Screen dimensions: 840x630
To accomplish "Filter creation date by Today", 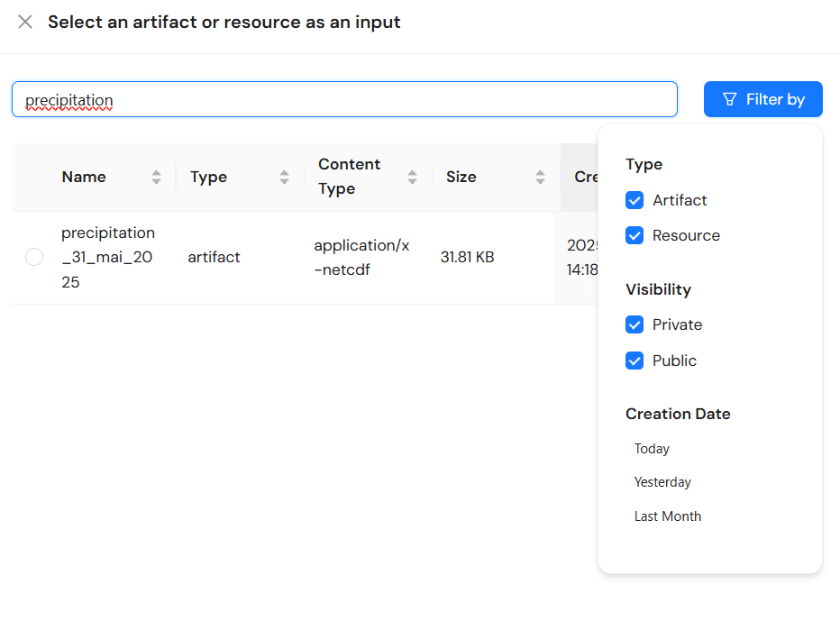I will point(652,449).
